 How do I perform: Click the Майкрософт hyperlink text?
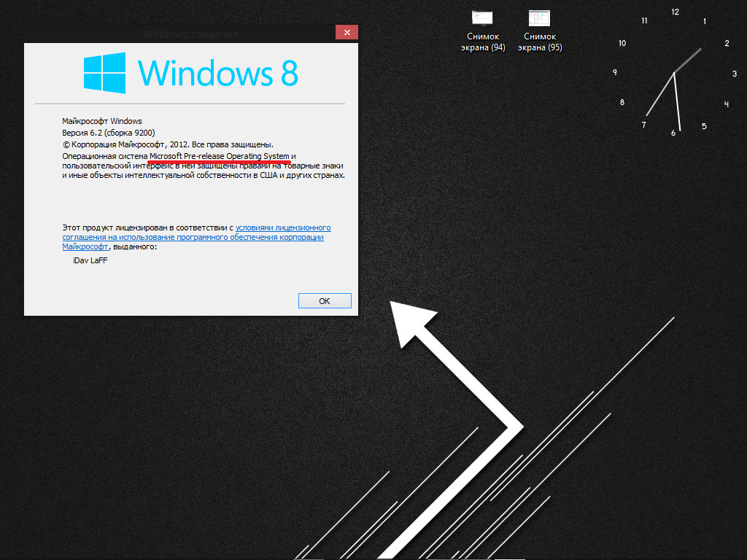[85, 246]
